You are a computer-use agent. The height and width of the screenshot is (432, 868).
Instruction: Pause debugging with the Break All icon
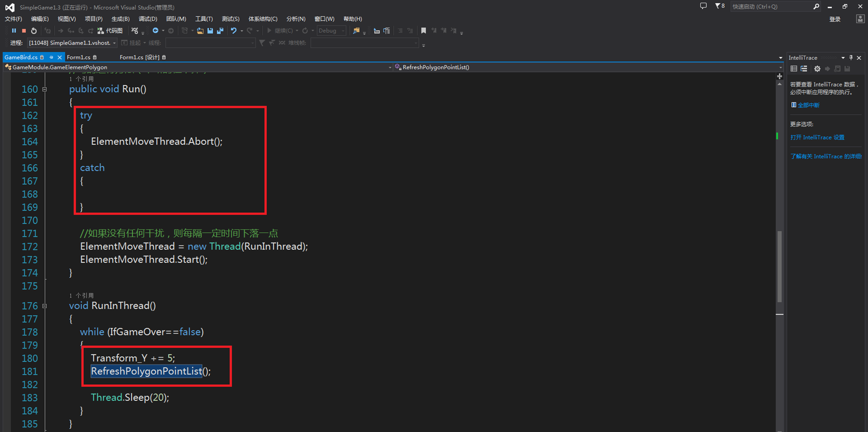(14, 31)
